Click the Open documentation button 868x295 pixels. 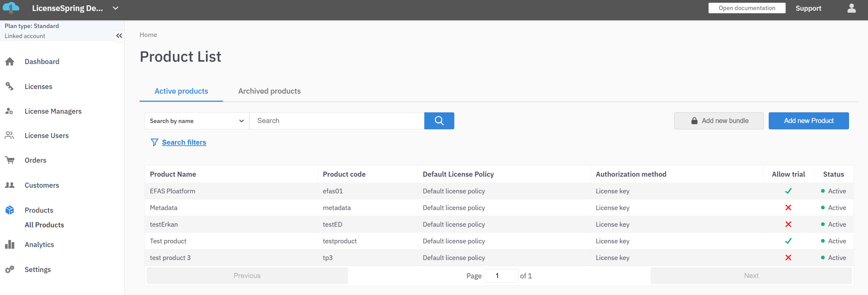pyautogui.click(x=747, y=8)
